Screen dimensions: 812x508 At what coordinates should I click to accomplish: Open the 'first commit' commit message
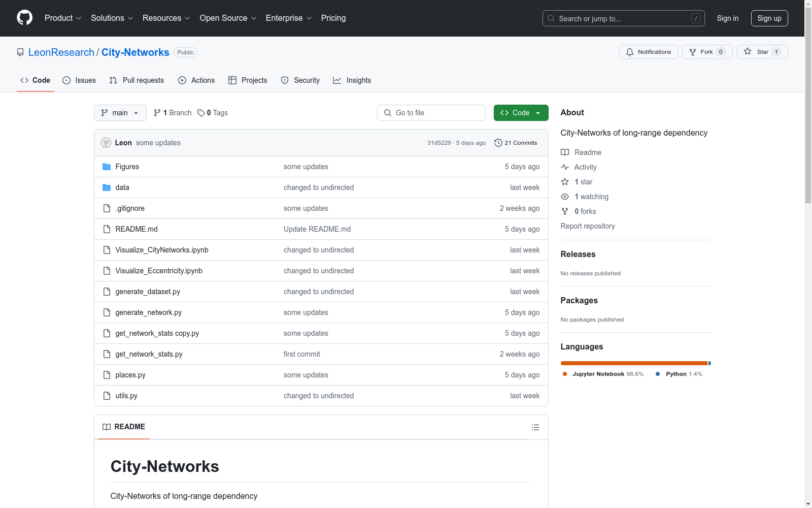coord(302,354)
